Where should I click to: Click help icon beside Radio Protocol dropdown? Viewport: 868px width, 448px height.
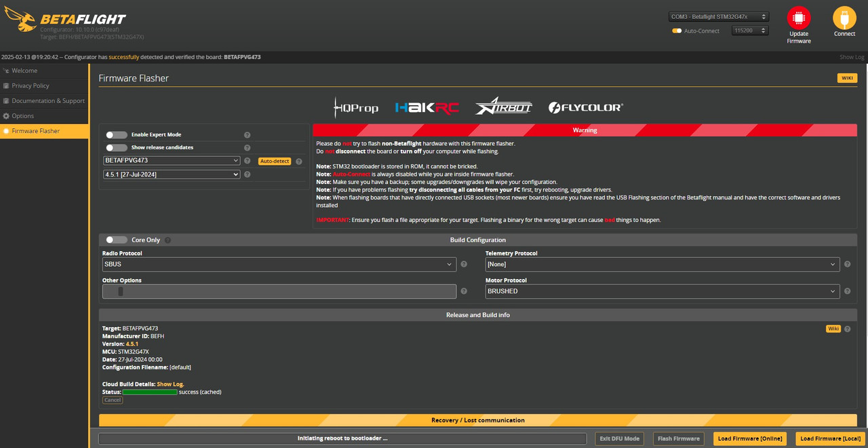[464, 264]
